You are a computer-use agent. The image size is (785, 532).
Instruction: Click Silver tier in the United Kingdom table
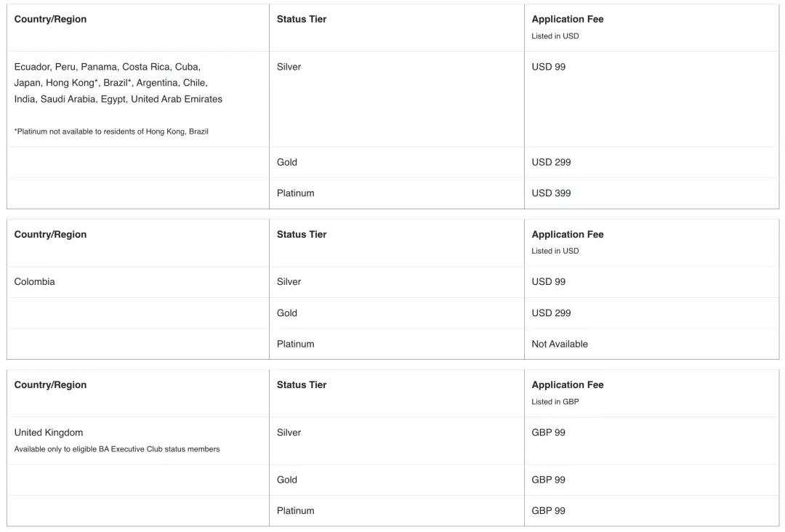pos(289,432)
